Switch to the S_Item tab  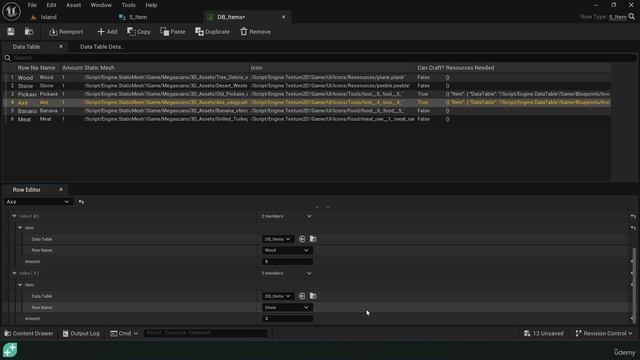[138, 17]
